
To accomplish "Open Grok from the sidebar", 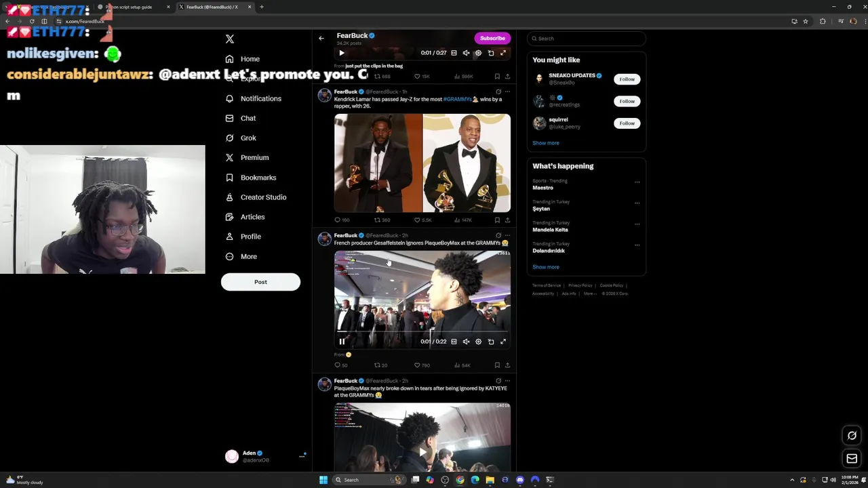I will [x=241, y=138].
